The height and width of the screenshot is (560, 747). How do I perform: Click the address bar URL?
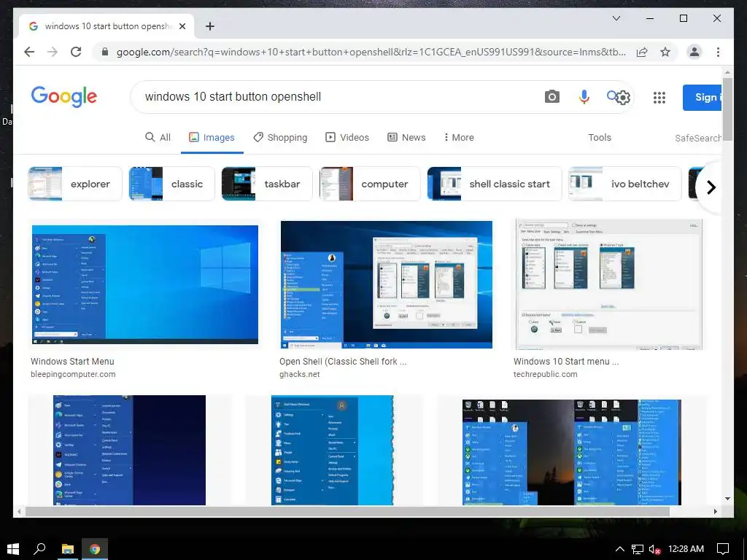(371, 52)
